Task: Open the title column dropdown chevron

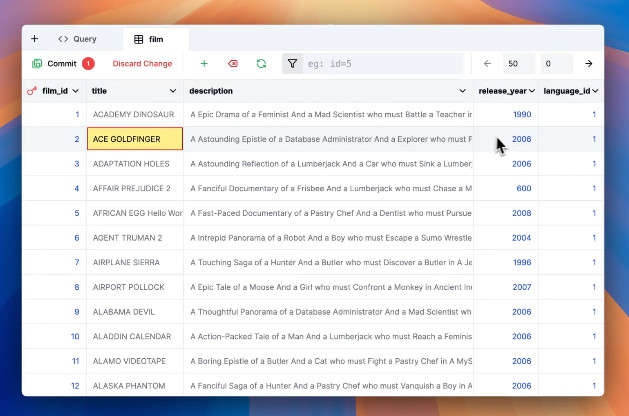Action: click(173, 91)
